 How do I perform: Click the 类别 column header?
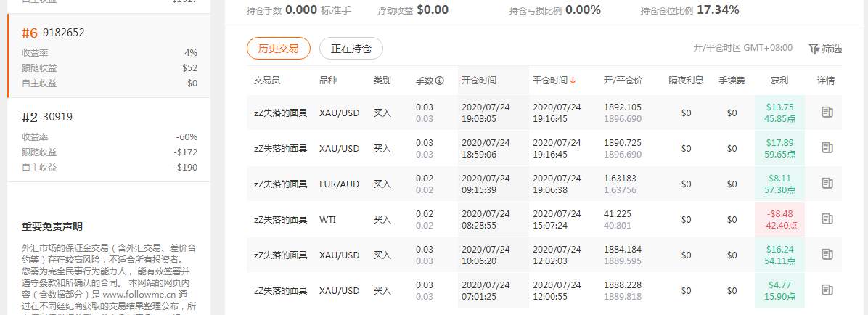382,81
